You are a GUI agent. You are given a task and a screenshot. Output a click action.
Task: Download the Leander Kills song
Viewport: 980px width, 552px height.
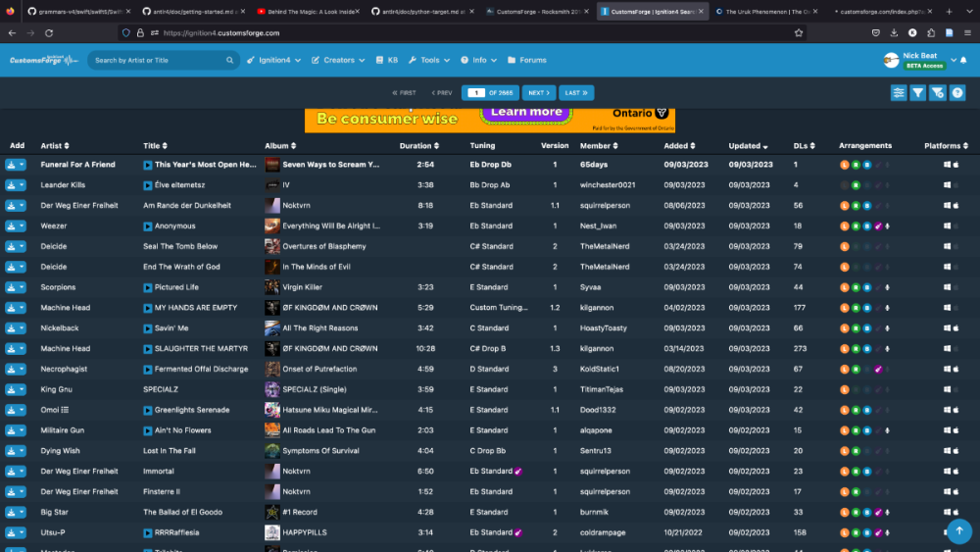[x=11, y=185]
